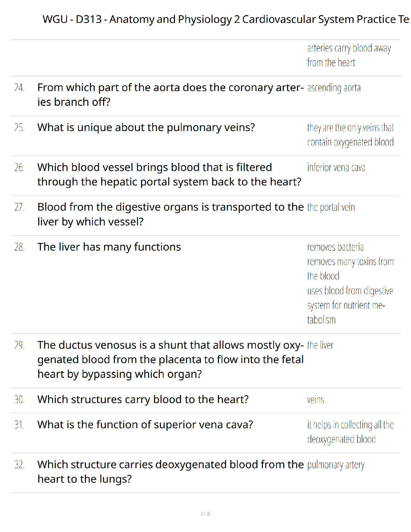Viewport: 411px width, 532px height.
Task: Select question 31 about superior vena cava
Action: (145, 425)
